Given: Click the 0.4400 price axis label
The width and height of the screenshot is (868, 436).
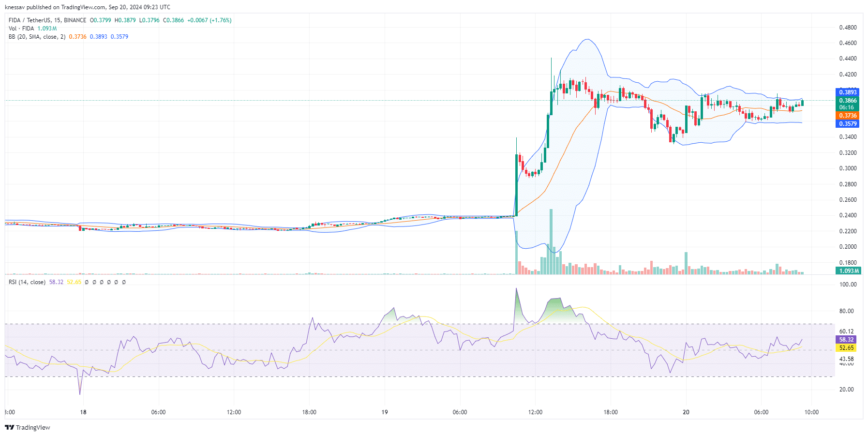Looking at the screenshot, I should point(848,59).
